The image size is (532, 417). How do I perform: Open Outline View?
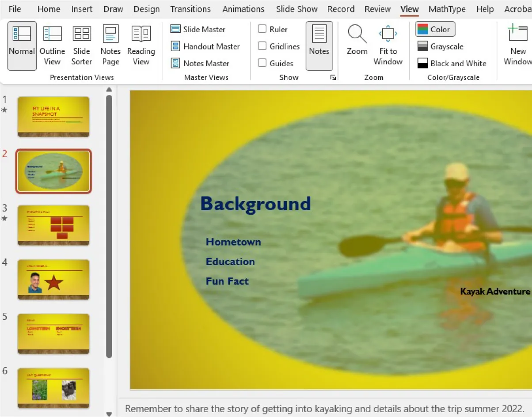click(52, 44)
